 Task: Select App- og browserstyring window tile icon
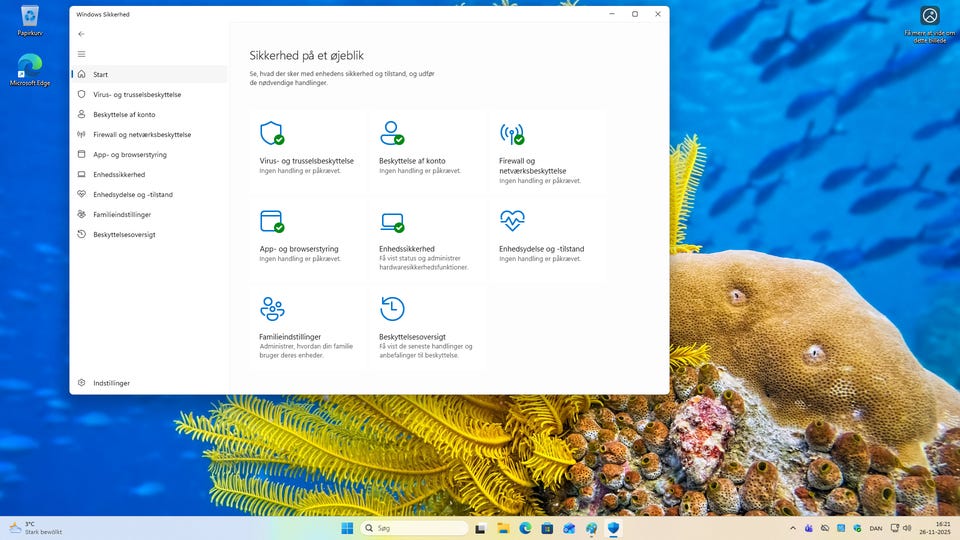tap(271, 221)
